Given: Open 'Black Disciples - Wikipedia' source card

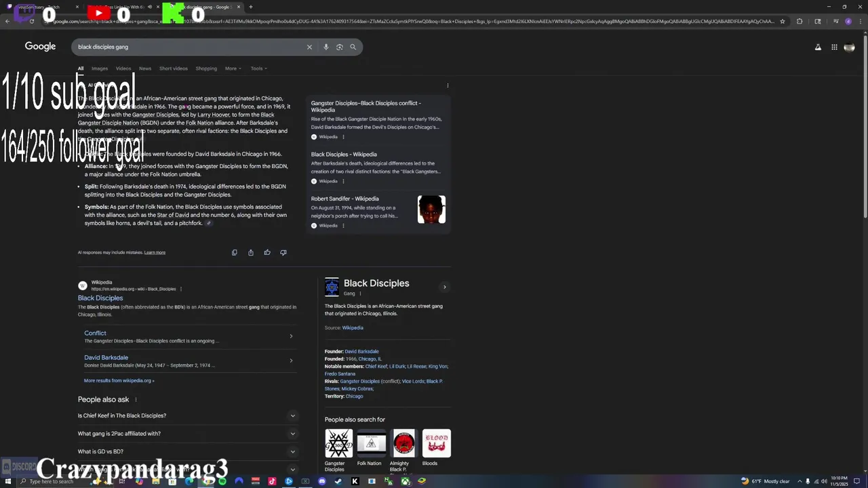Looking at the screenshot, I should pyautogui.click(x=378, y=168).
